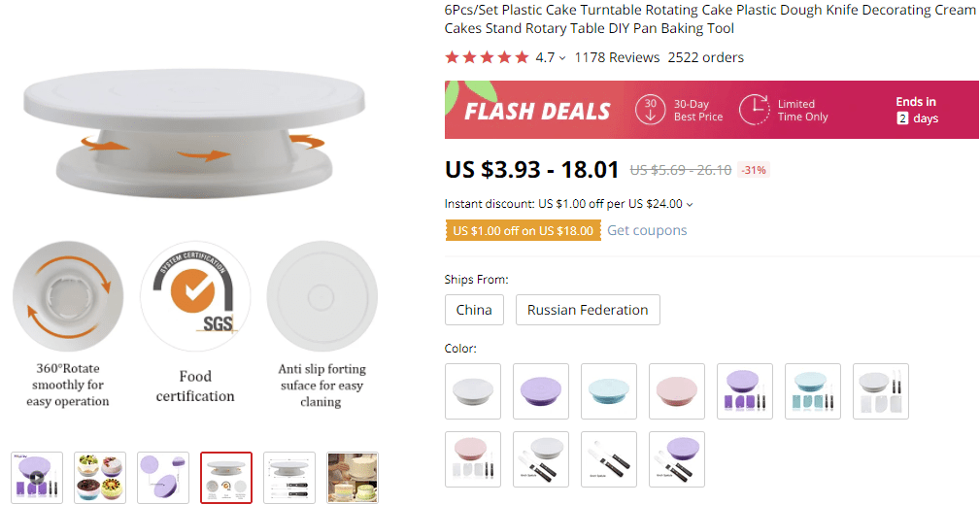View the decorated cake photo thumbnail
Viewport: 980px width, 505px height.
click(353, 477)
